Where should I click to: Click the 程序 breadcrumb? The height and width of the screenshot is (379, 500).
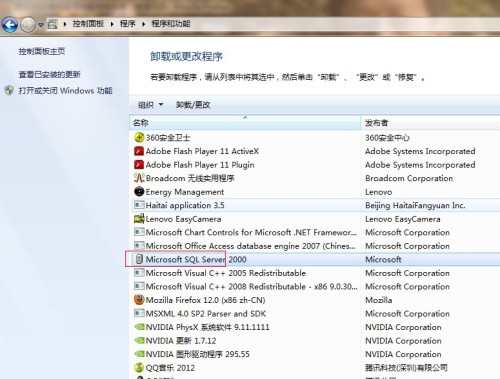(128, 24)
